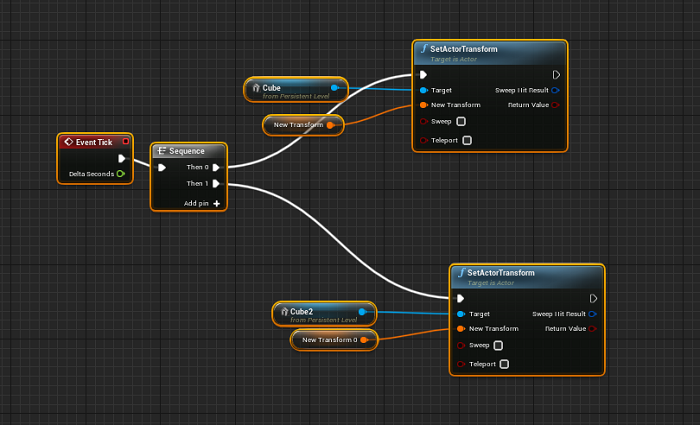
Task: Click the New Transform variable output pin
Action: pos(330,125)
